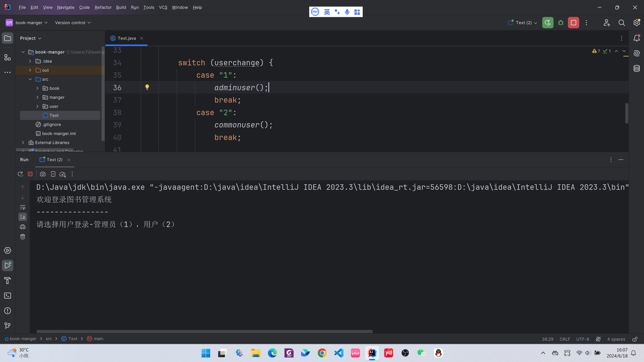The image size is (644, 362).
Task: Click the warnings count indicator
Action: pyautogui.click(x=596, y=51)
